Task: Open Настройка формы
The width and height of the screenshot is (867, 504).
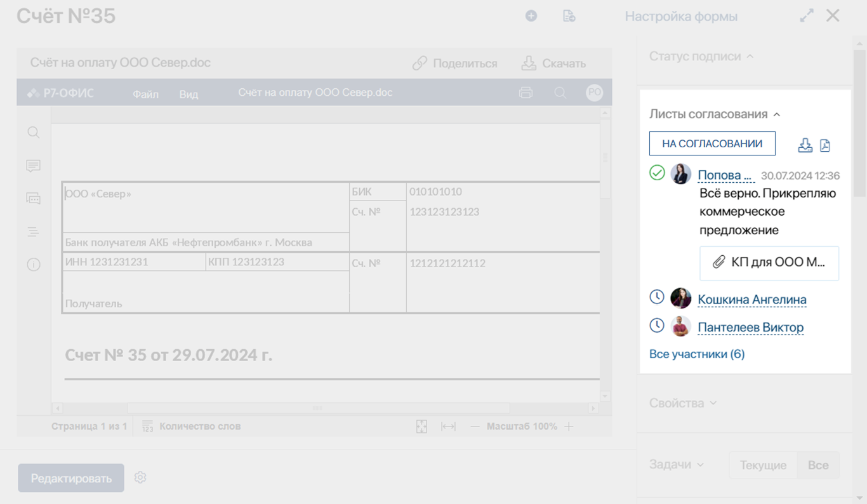Action: (x=681, y=17)
